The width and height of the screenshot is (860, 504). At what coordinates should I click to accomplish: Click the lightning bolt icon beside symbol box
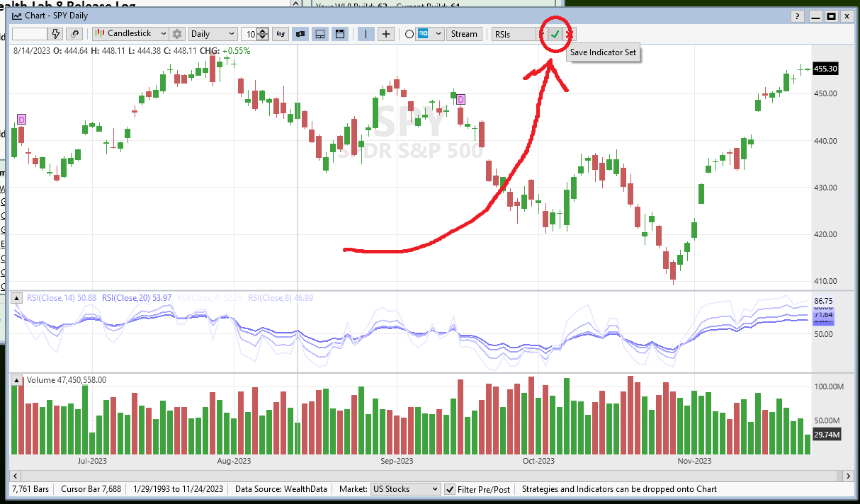pos(56,33)
